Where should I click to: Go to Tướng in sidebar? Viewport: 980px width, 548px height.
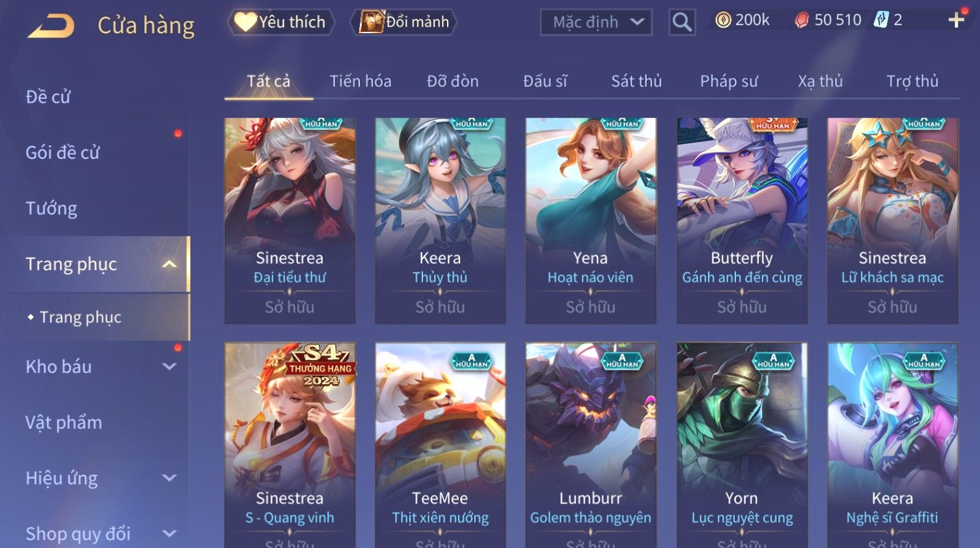tap(51, 208)
